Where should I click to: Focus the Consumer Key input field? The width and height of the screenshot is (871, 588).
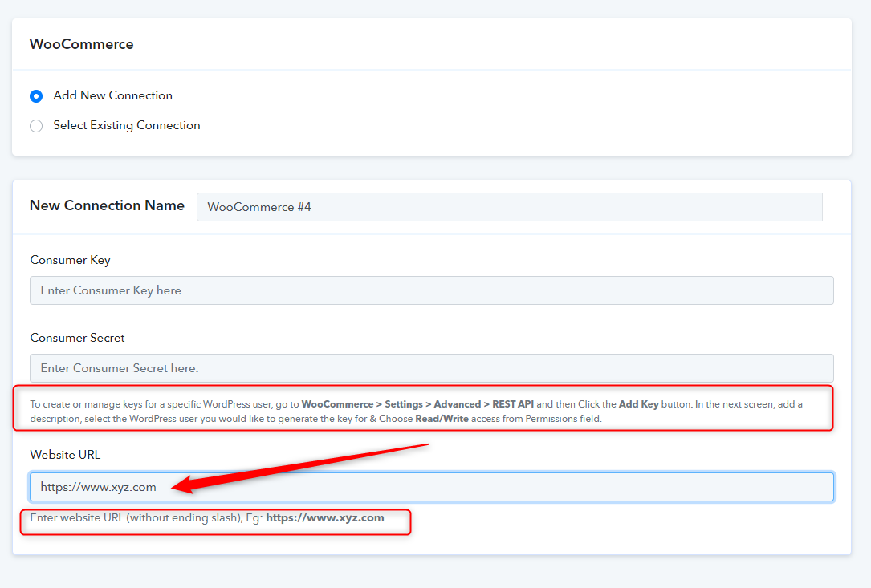click(432, 290)
